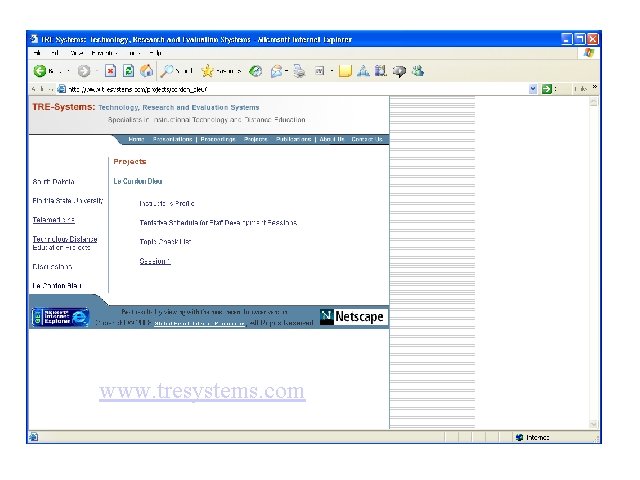Open the Edit menu
Viewport: 640px width, 480px height.
[x=55, y=53]
